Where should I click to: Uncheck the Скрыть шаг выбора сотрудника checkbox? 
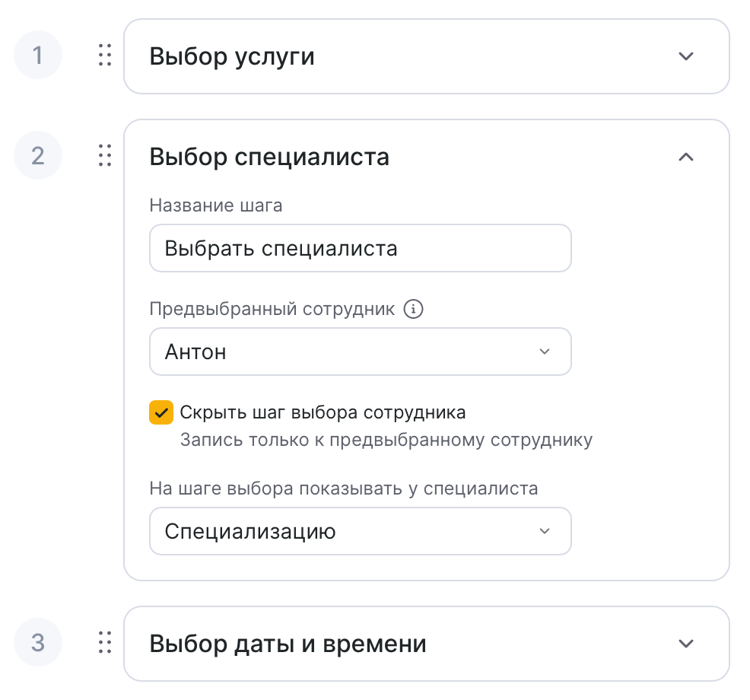click(161, 412)
